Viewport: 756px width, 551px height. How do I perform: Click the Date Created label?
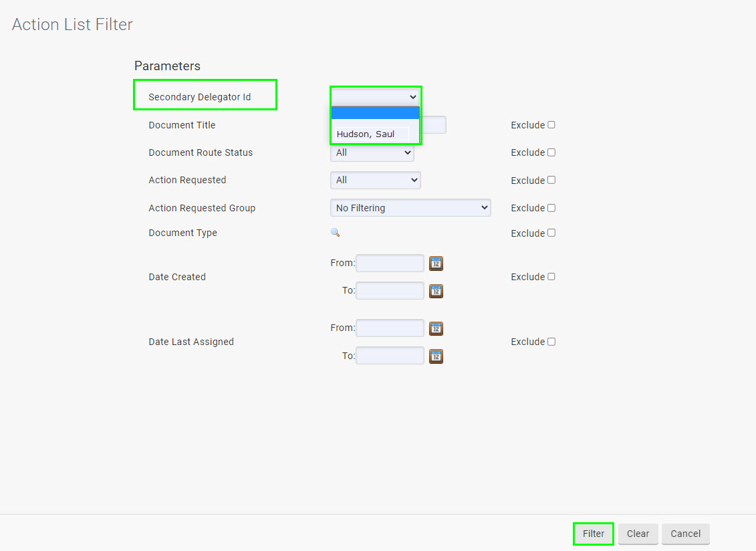177,277
